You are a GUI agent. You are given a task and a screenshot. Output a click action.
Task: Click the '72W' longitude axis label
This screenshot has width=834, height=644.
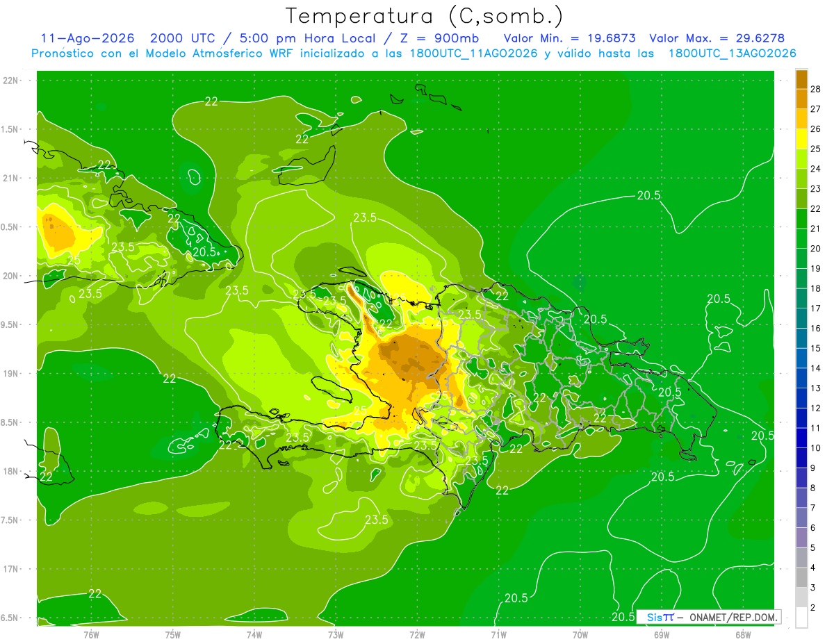pyautogui.click(x=417, y=634)
